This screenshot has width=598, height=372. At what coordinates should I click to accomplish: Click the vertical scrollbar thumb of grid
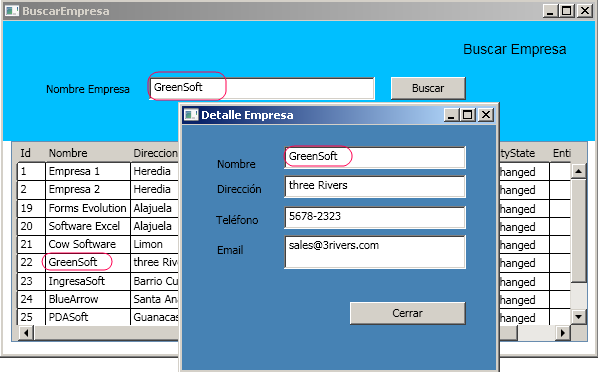(x=579, y=230)
